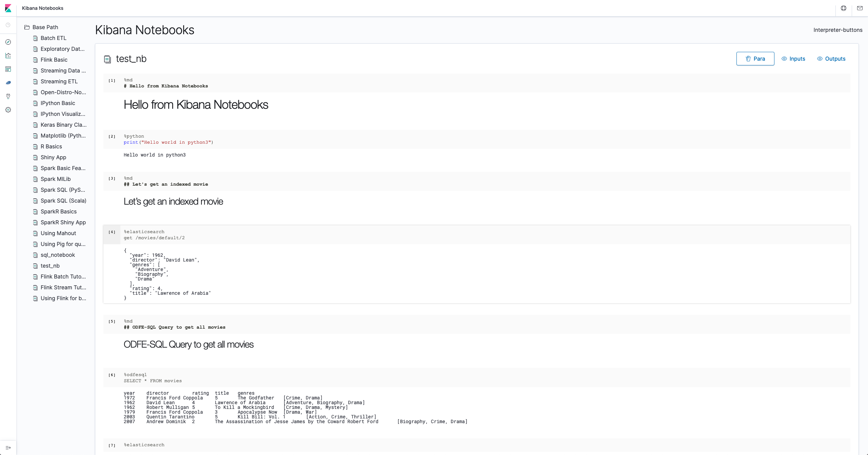Screen dimensions: 868x455
Task: Open Flink Batch Tuto... notebook
Action: tap(63, 276)
